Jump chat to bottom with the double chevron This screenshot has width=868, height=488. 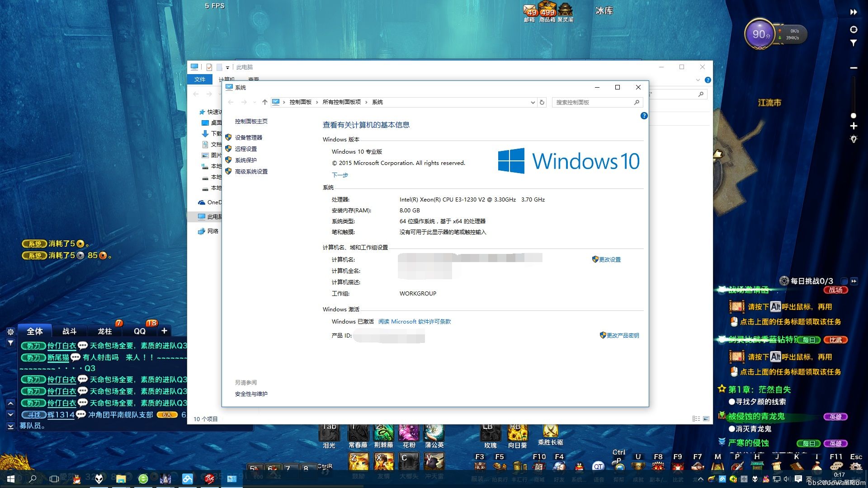10,426
